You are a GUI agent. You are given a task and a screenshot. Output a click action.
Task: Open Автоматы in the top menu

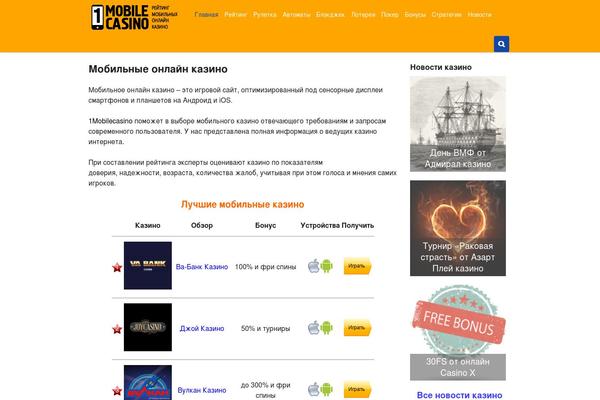pyautogui.click(x=296, y=15)
